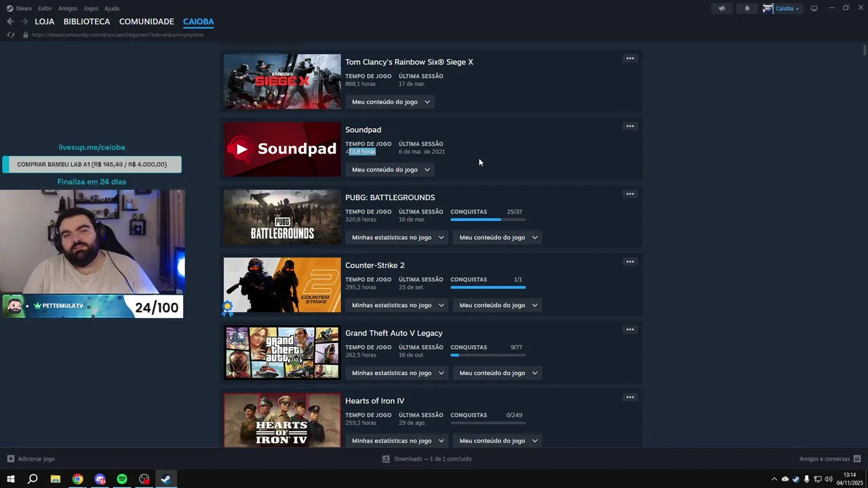
Task: Expand 'Meu conteúdo do jogo' for Rainbow Six
Action: click(x=390, y=102)
